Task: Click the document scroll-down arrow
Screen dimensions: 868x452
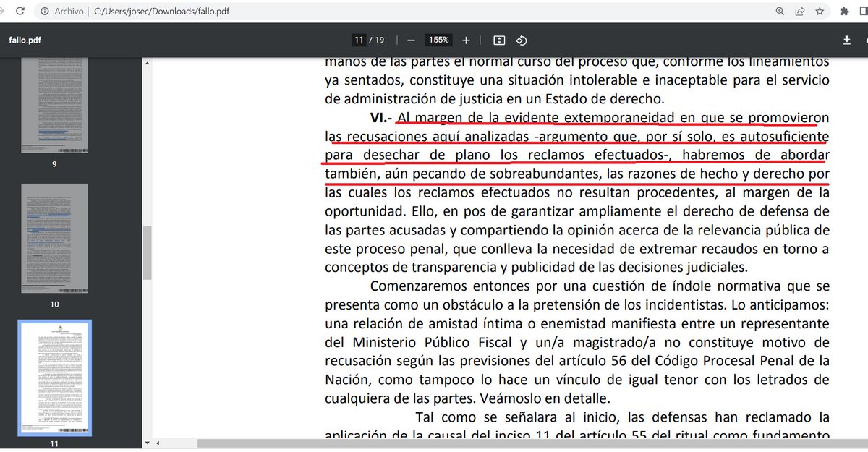Action: [149, 443]
